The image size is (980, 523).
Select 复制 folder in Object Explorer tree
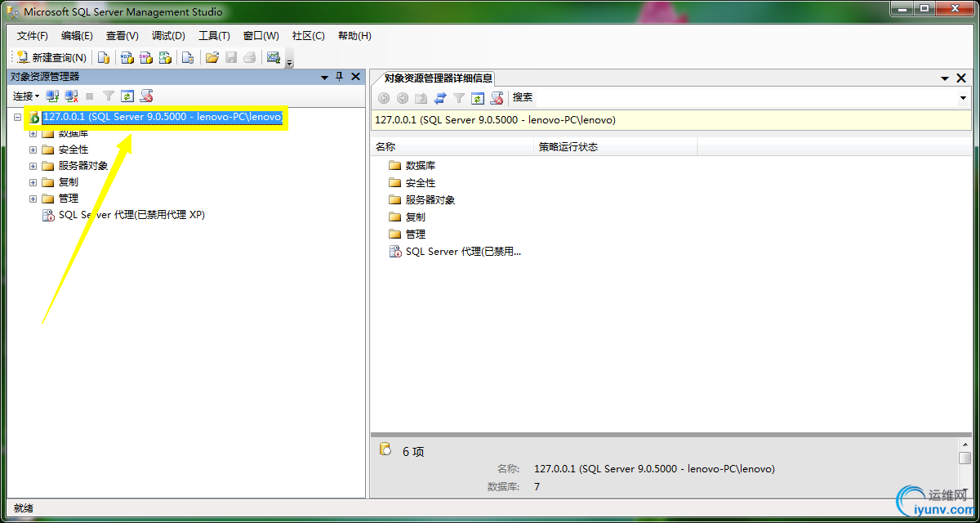[69, 182]
